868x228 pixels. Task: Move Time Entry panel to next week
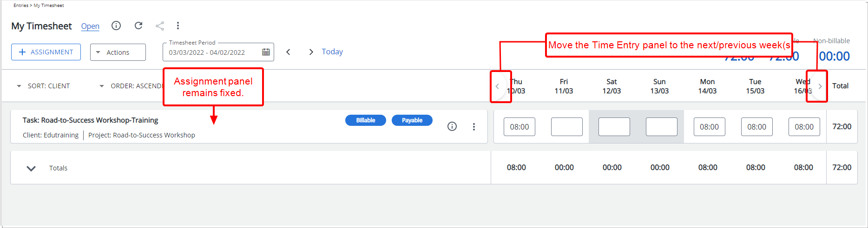coord(820,86)
